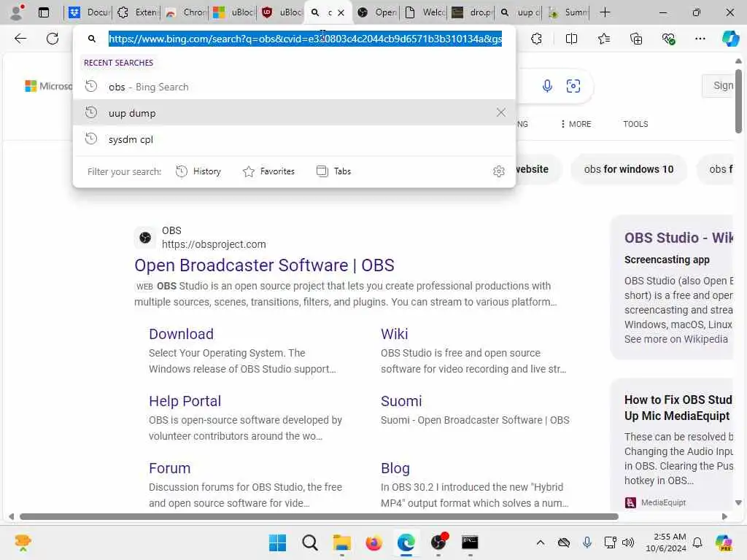Refresh the current page
Viewport: 747px width, 560px height.
click(53, 39)
